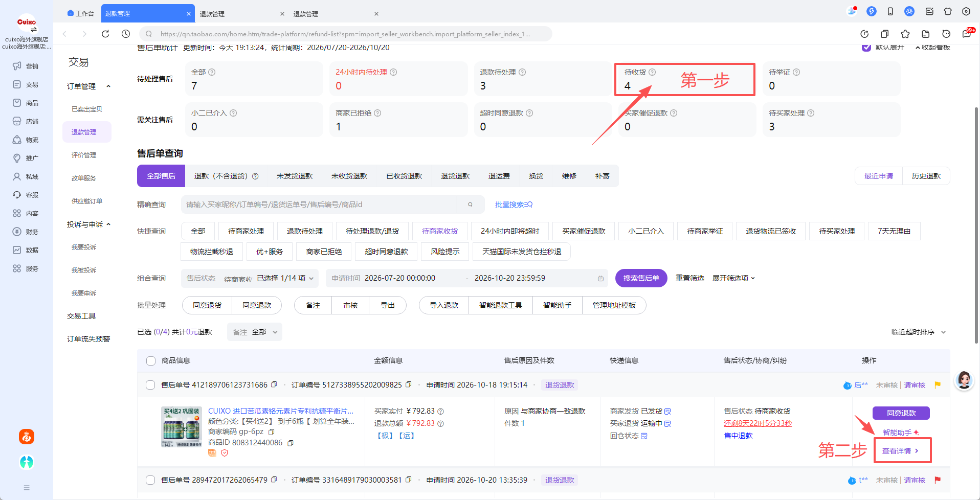Viewport: 980px width, 500px height.
Task: Click the product thumbnail of CUIXO item
Action: point(182,427)
